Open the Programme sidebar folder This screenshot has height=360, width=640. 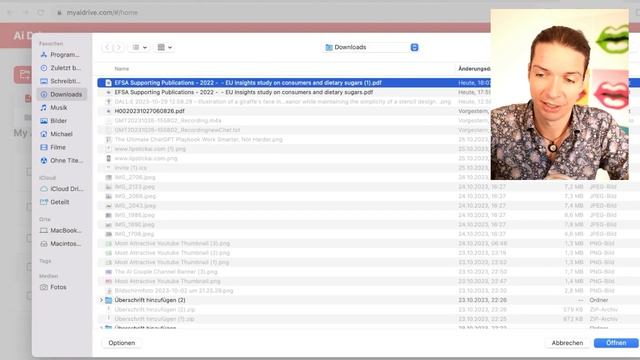point(61,54)
